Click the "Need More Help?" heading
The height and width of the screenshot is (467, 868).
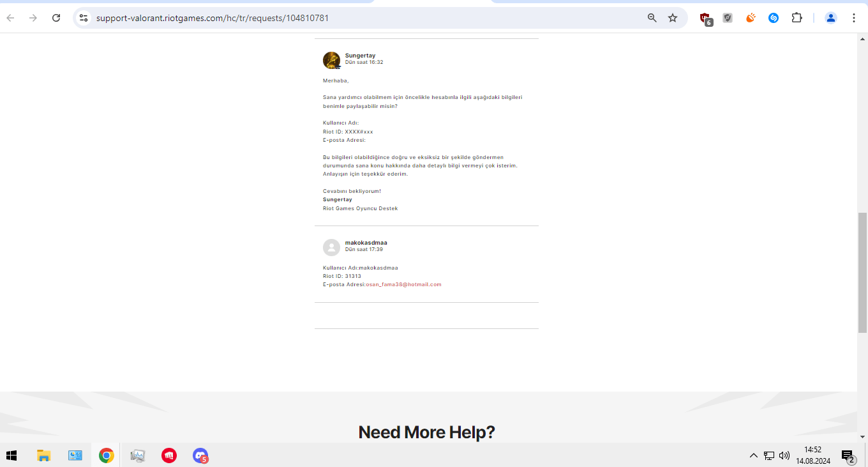[x=426, y=433]
